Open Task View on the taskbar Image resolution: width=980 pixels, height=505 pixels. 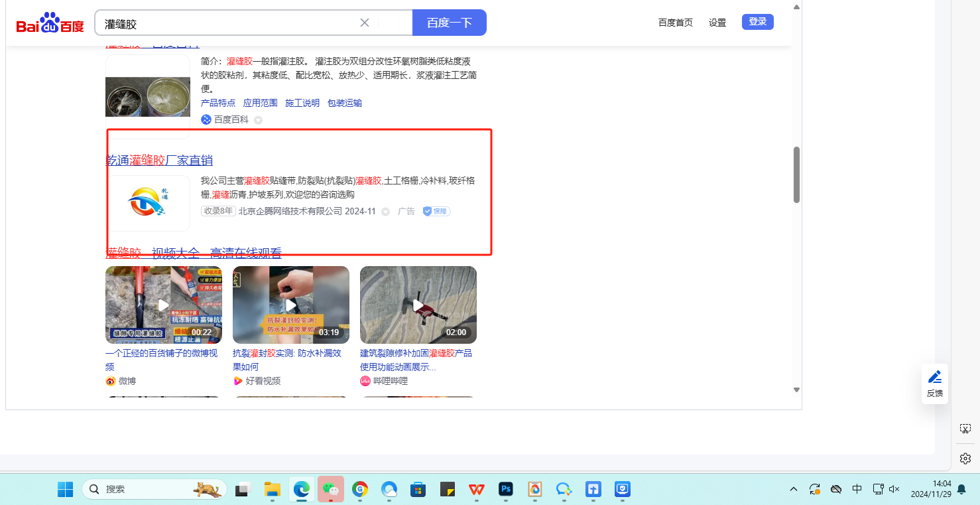243,490
